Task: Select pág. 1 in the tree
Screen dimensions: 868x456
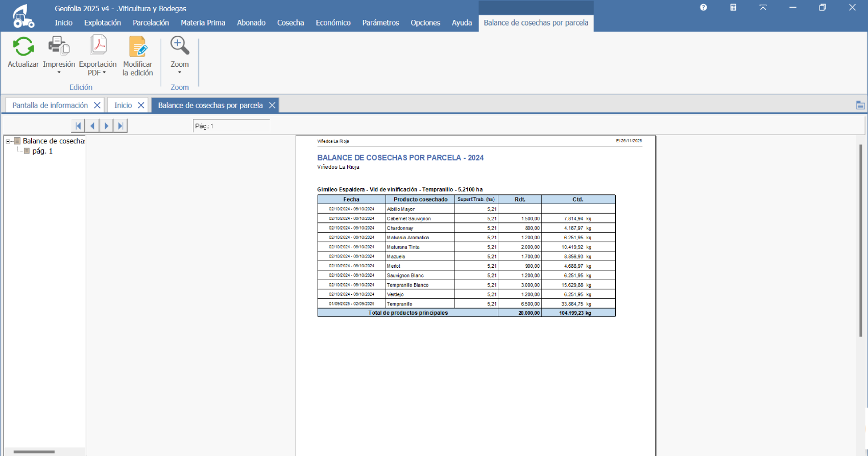Action: [x=42, y=151]
